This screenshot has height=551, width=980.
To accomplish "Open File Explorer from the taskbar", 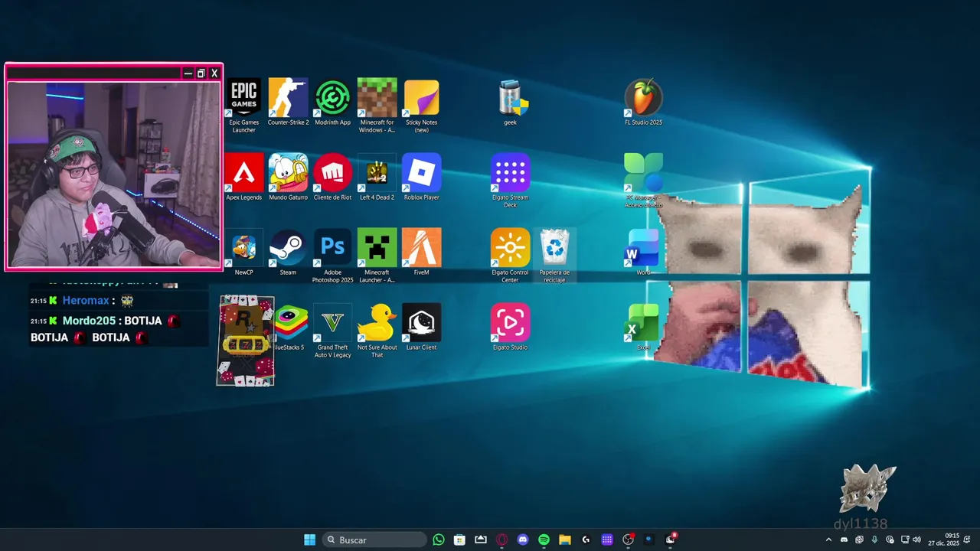I will coord(565,540).
